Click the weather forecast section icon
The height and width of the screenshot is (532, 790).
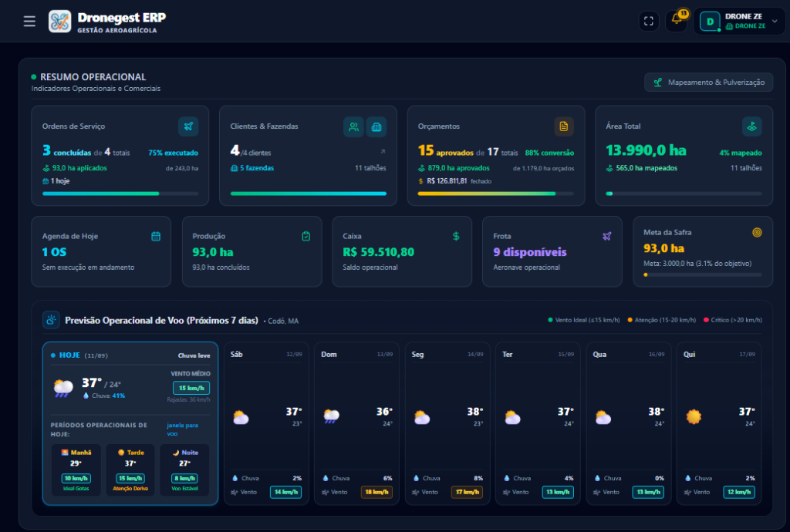coord(51,320)
